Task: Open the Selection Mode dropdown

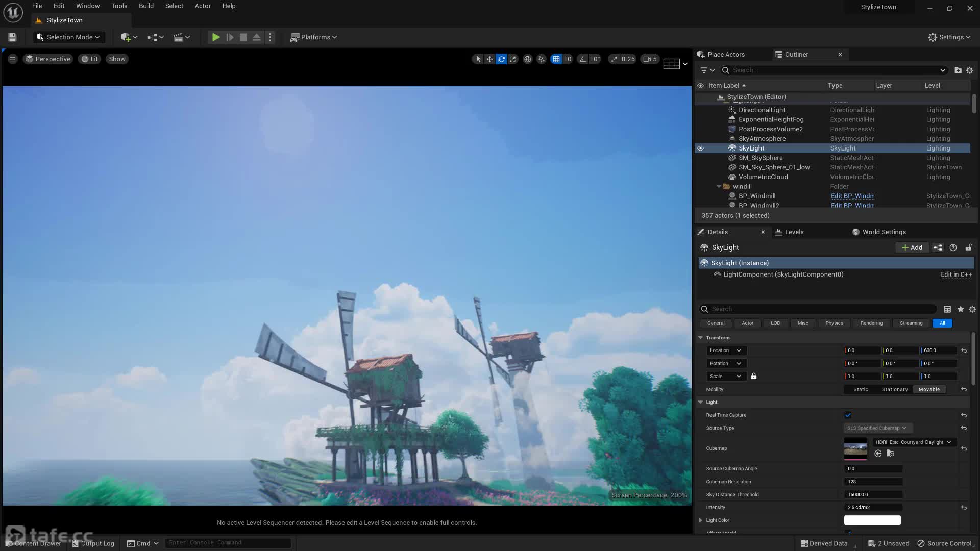Action: tap(69, 37)
